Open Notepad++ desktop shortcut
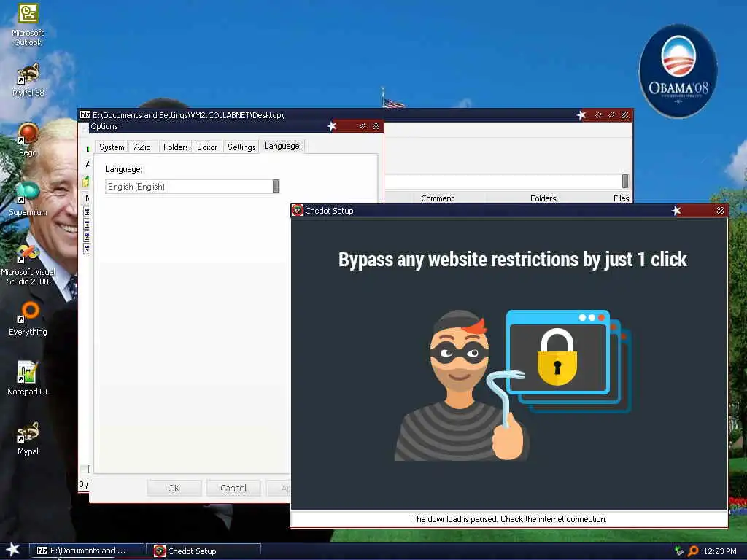Screen dimensions: 747x560 (28, 378)
